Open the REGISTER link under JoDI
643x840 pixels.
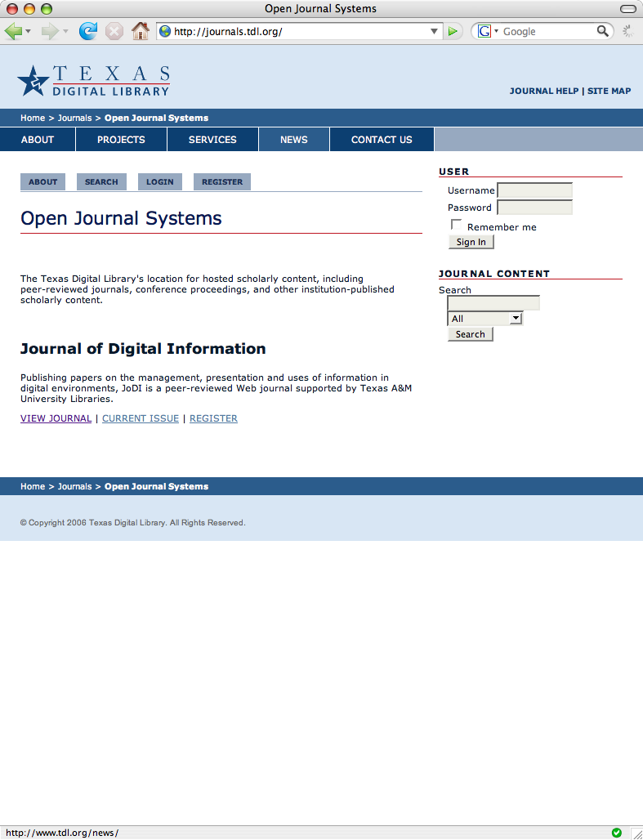213,418
